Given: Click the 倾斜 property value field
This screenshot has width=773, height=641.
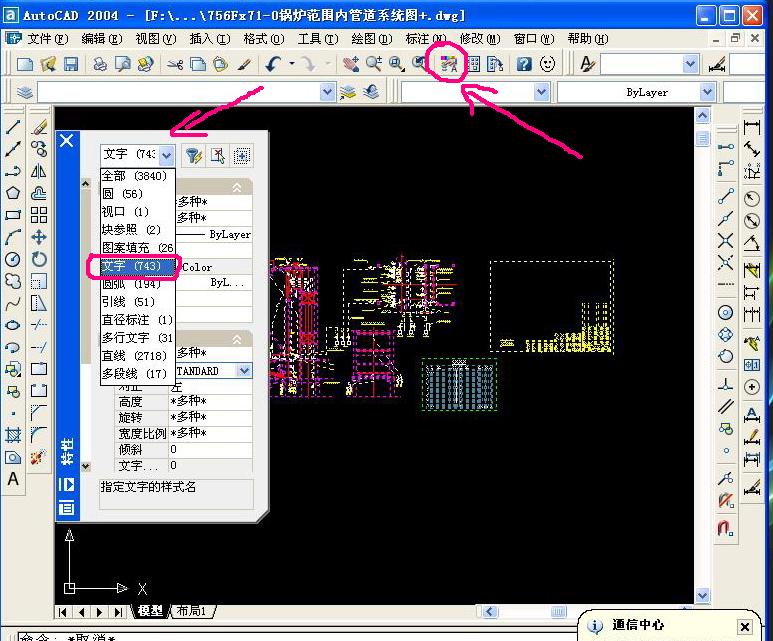Looking at the screenshot, I should (x=210, y=449).
